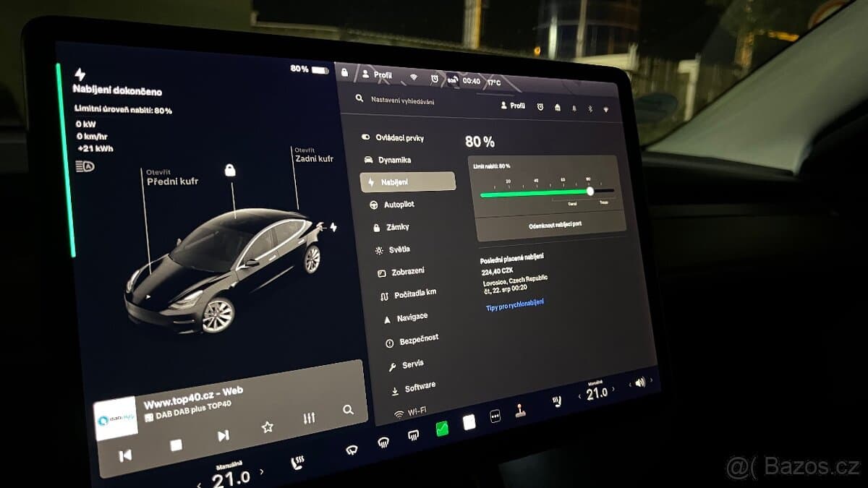Screen dimensions: 868x488
Task: Increase volume with the right chevron
Action: click(651, 380)
